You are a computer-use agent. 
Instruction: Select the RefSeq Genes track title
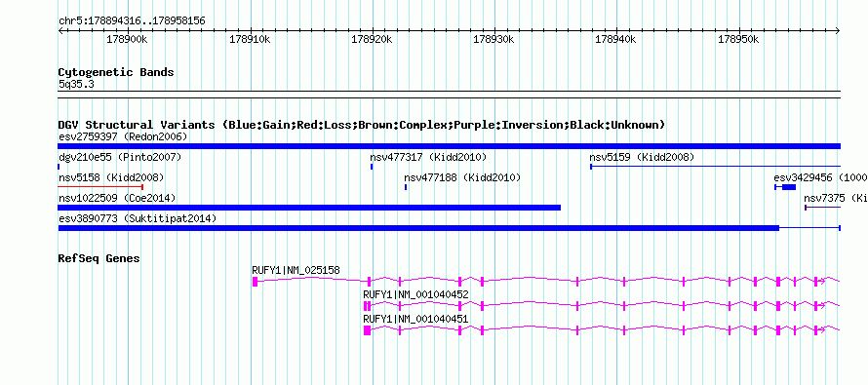[99, 258]
